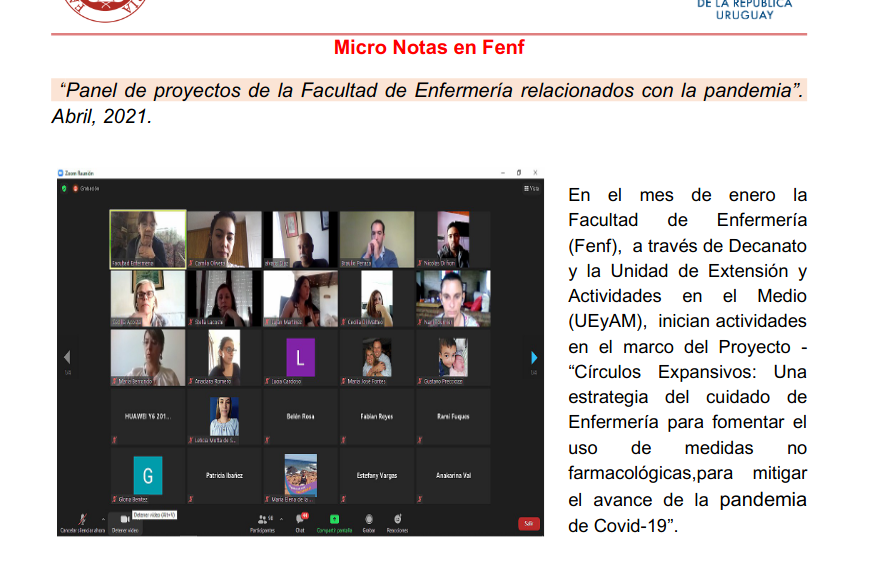Maximize the Zoom Reunión window
876x570 pixels.
(x=519, y=173)
